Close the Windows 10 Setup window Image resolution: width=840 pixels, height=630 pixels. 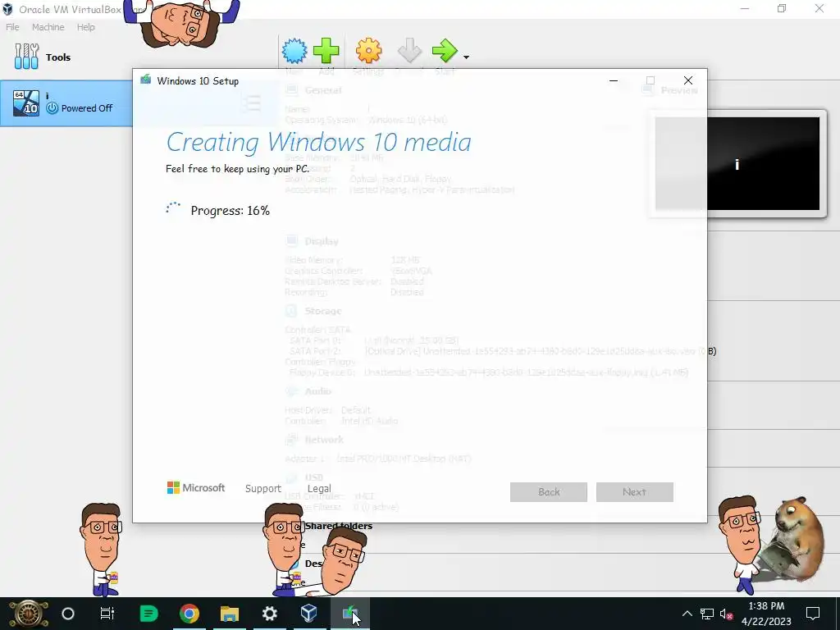(688, 81)
